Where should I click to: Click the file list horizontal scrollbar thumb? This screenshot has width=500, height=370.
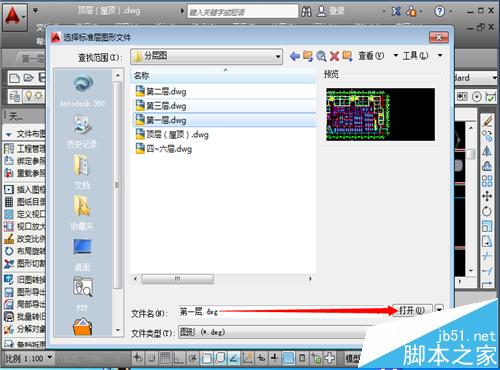click(177, 279)
